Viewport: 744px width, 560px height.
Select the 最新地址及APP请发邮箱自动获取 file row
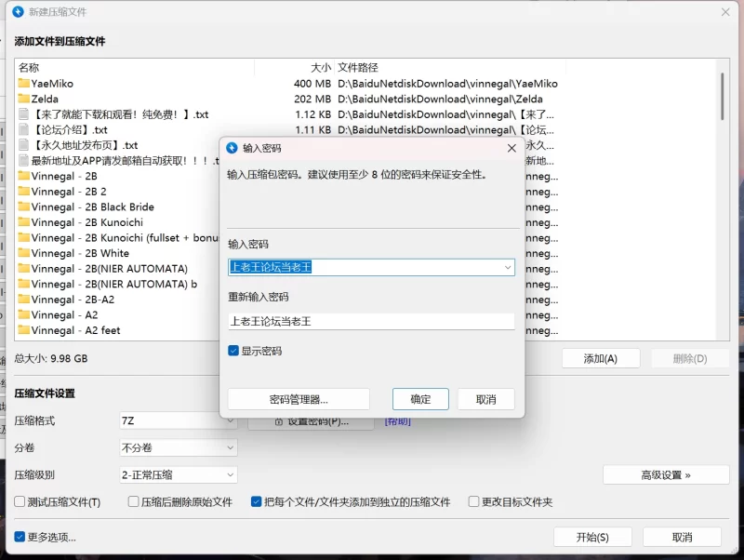[x=119, y=161]
